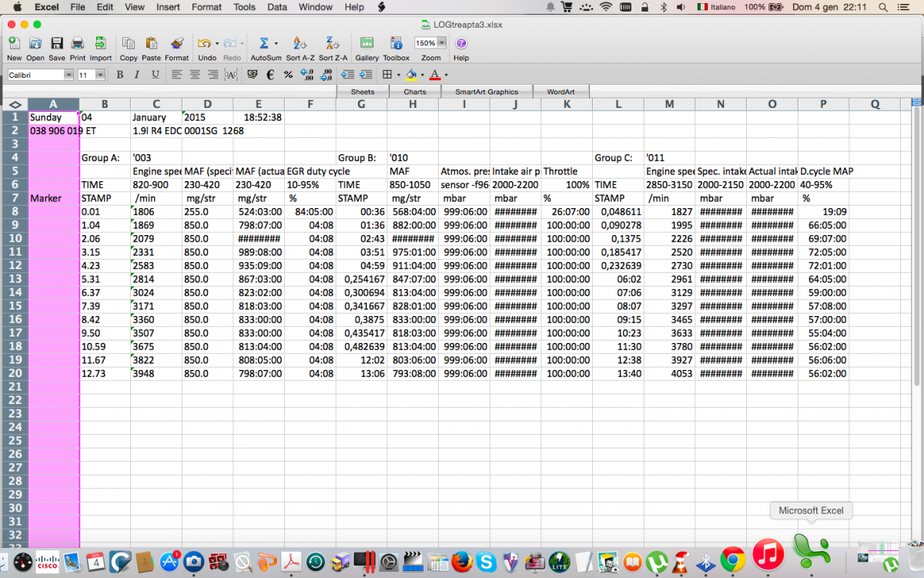Viewport: 924px width, 578px height.
Task: Apply percent style to the cell
Action: [288, 75]
